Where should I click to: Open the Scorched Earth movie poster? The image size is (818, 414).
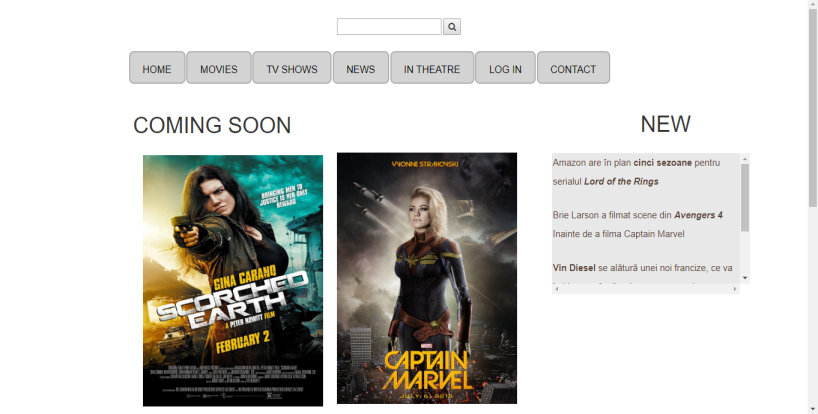coord(233,280)
